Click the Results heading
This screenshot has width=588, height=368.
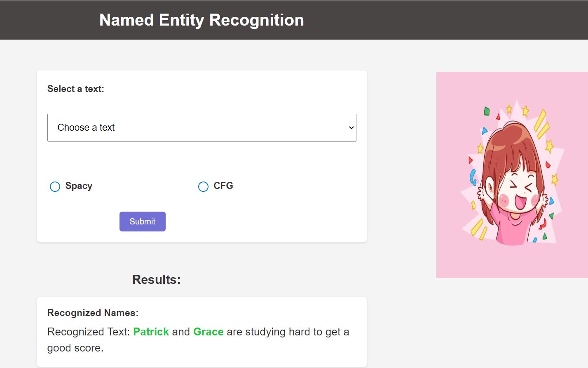pos(156,280)
